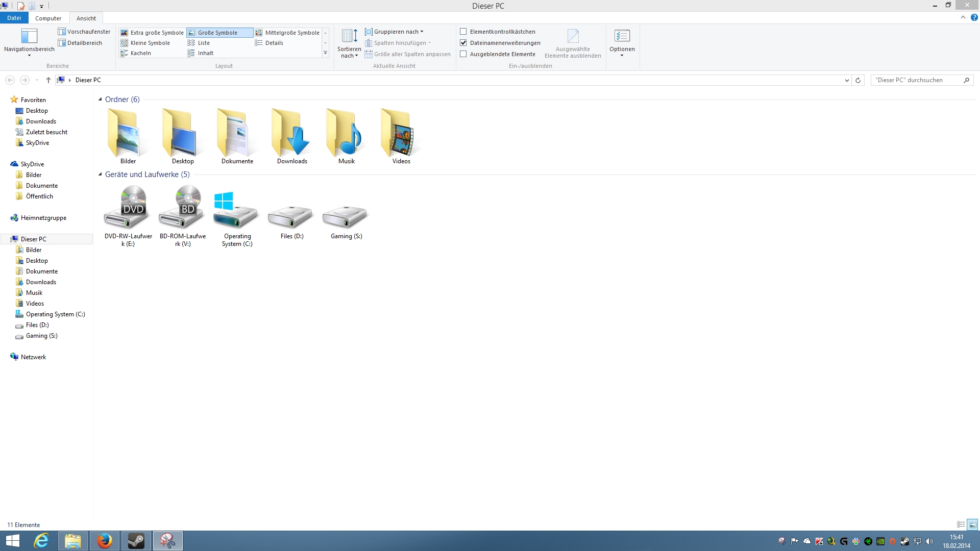Select the Details layout option

point(274,43)
